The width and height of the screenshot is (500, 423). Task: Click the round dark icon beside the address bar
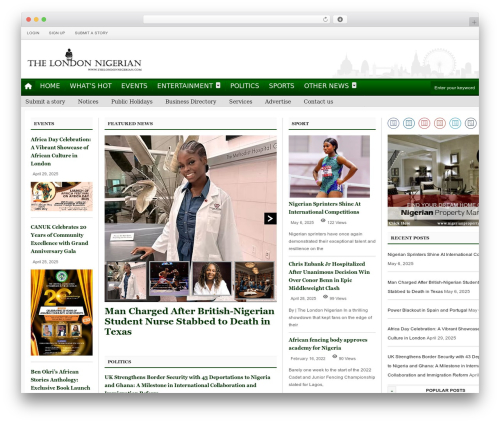coord(340,19)
